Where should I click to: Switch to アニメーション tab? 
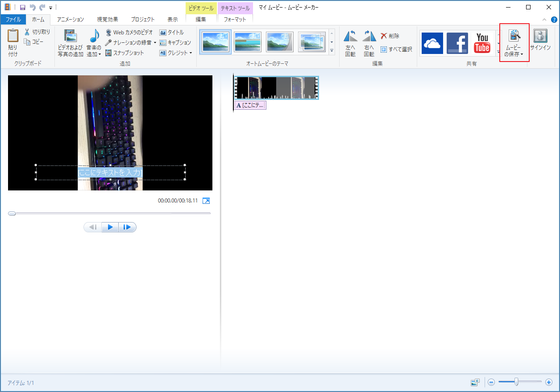(71, 20)
